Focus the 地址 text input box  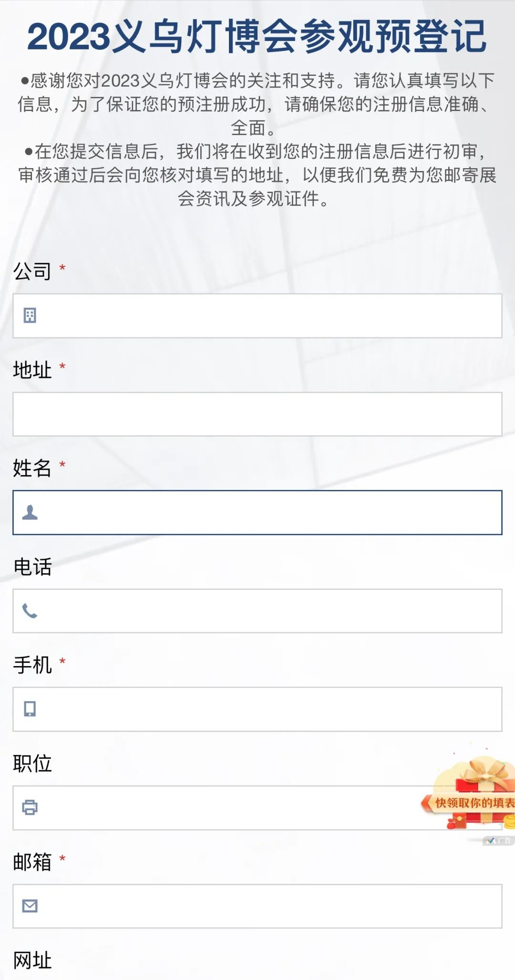pyautogui.click(x=257, y=414)
